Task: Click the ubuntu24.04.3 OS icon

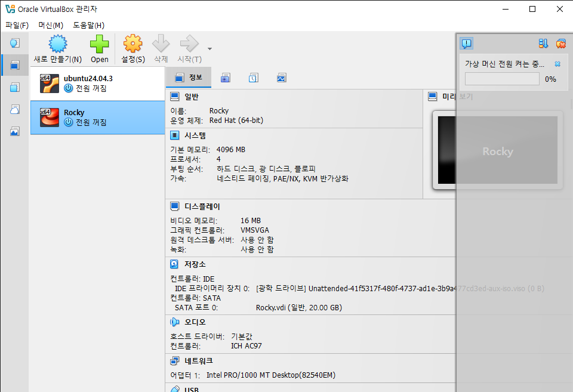Action: click(x=50, y=84)
